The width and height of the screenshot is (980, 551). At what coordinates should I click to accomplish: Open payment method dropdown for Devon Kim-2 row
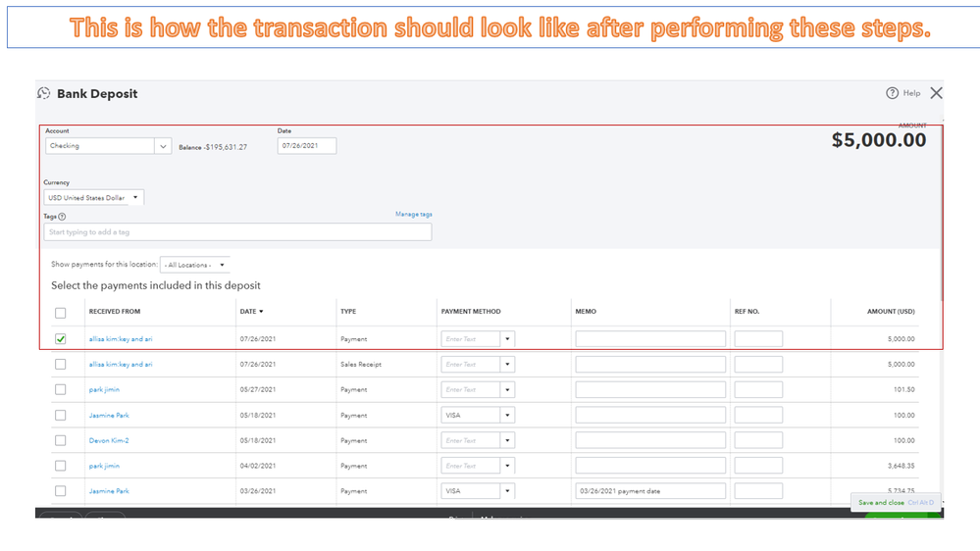point(507,440)
